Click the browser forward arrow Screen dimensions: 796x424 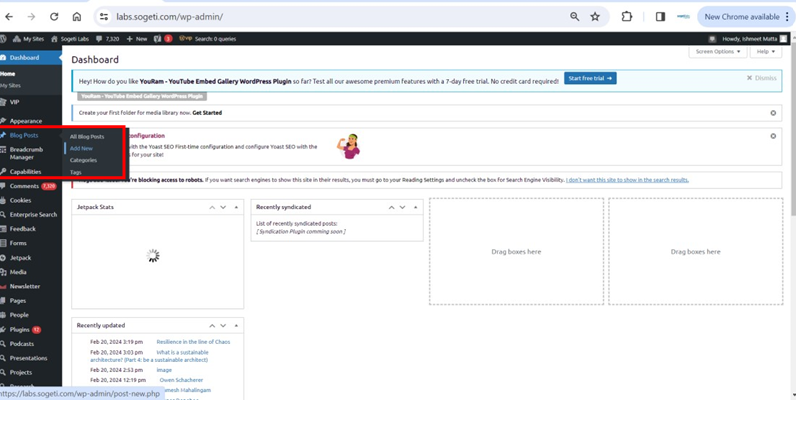31,17
